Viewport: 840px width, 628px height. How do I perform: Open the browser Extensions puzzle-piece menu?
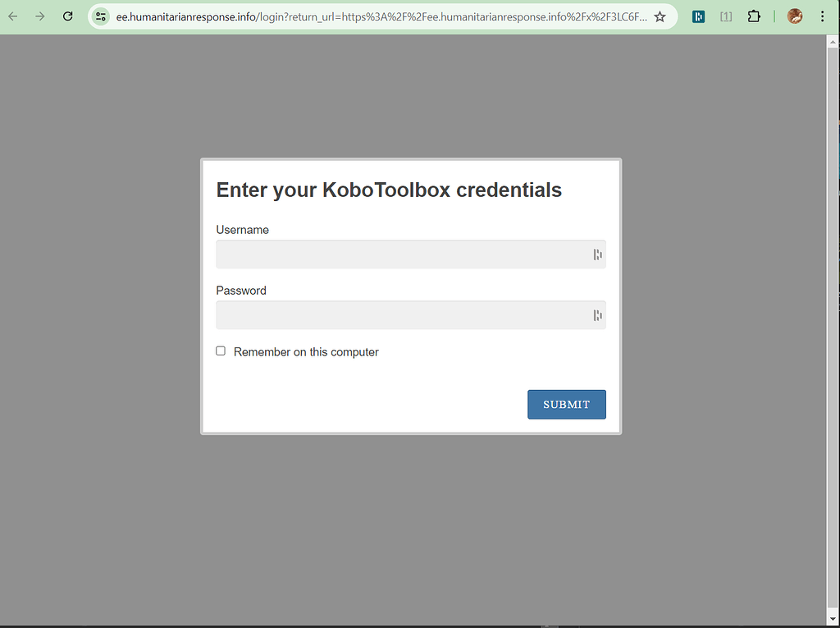(754, 16)
